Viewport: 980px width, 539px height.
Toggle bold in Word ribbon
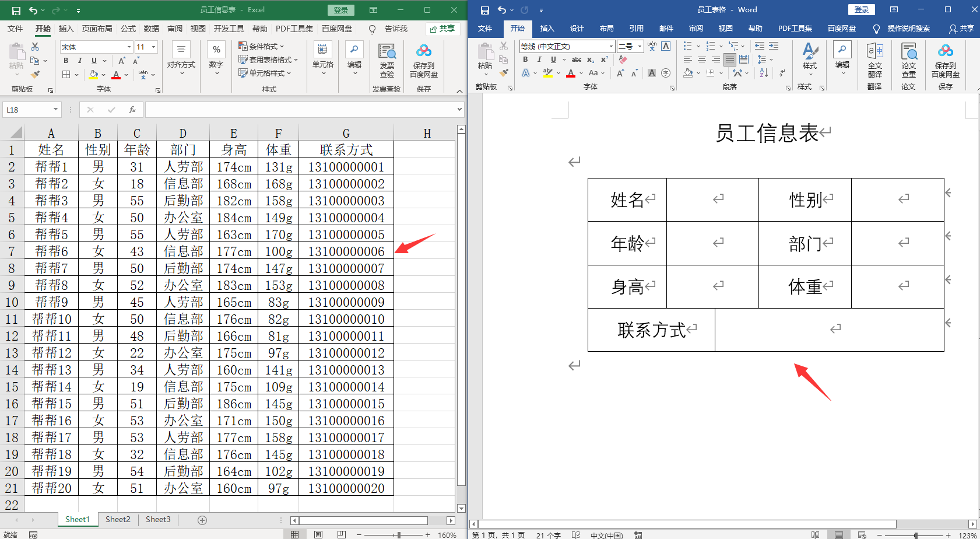point(525,60)
